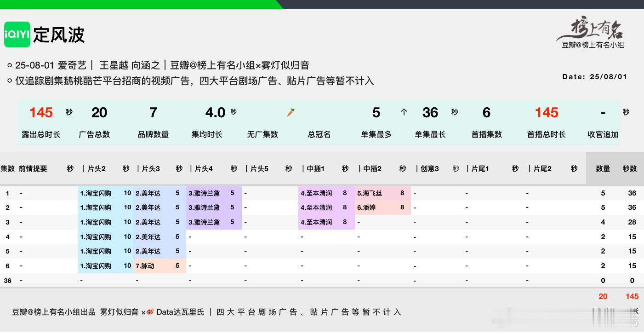
Task: Click the 榜上有名 calligraphy logo
Action: 591,29
